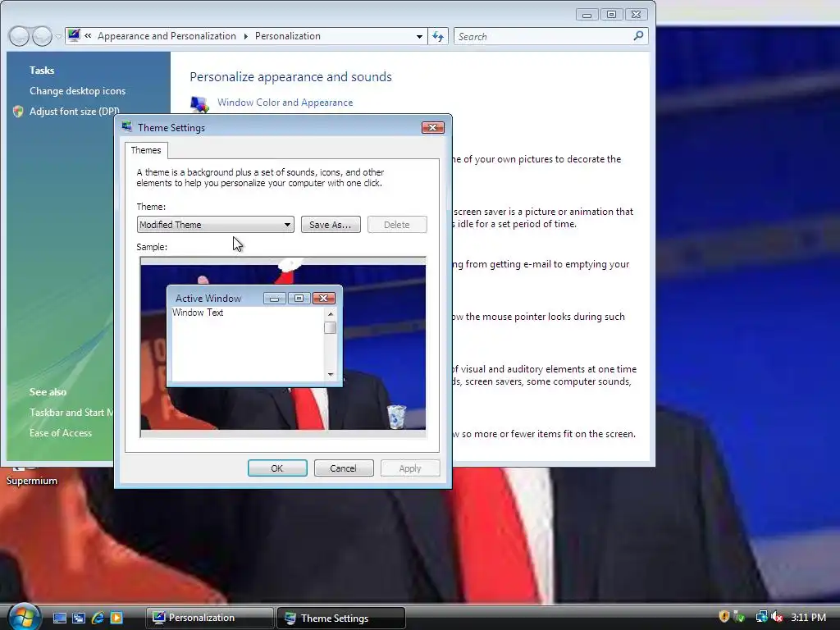Click OK in Theme Settings
The image size is (840, 630).
[x=277, y=468]
